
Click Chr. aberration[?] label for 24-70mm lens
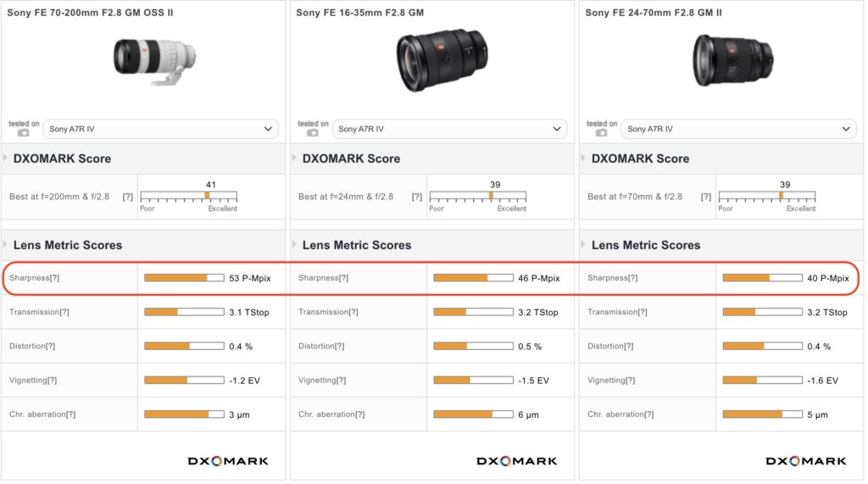click(620, 414)
